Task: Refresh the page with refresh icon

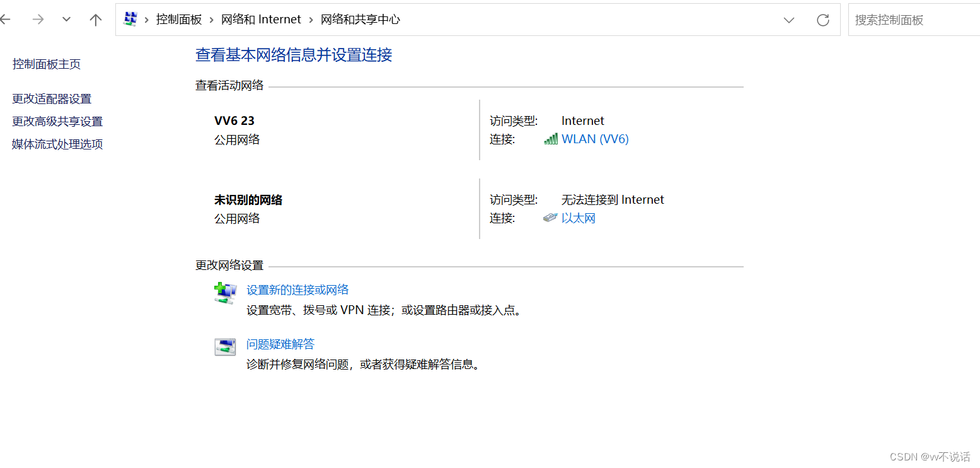Action: pos(823,20)
